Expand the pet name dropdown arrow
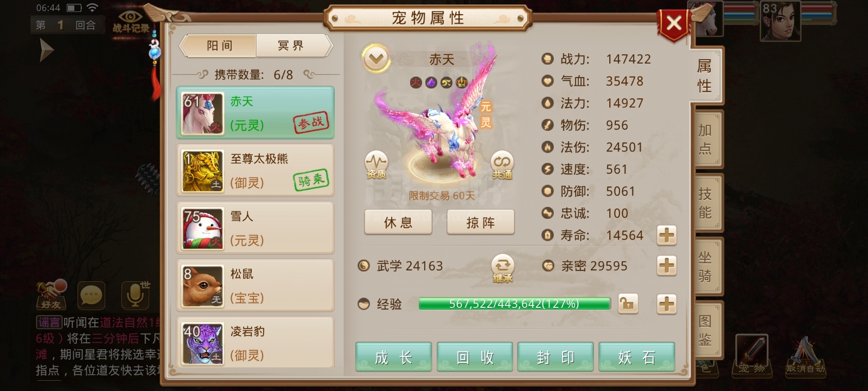 coord(376,59)
